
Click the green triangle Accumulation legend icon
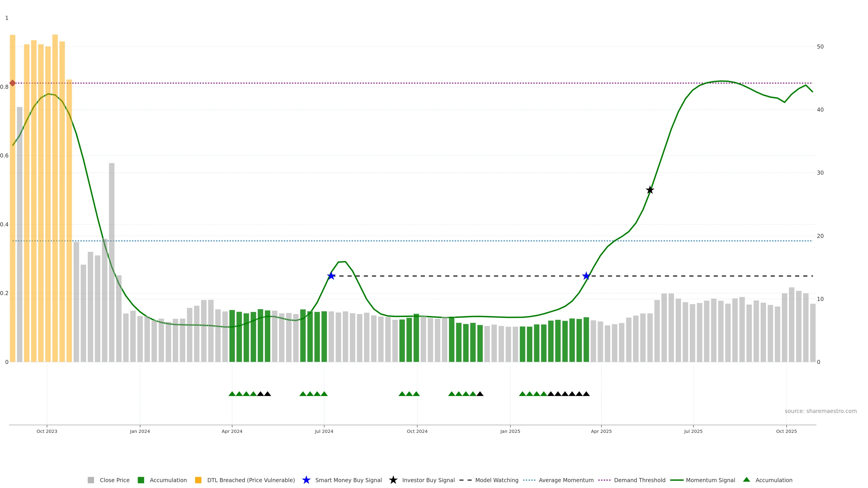pyautogui.click(x=746, y=480)
